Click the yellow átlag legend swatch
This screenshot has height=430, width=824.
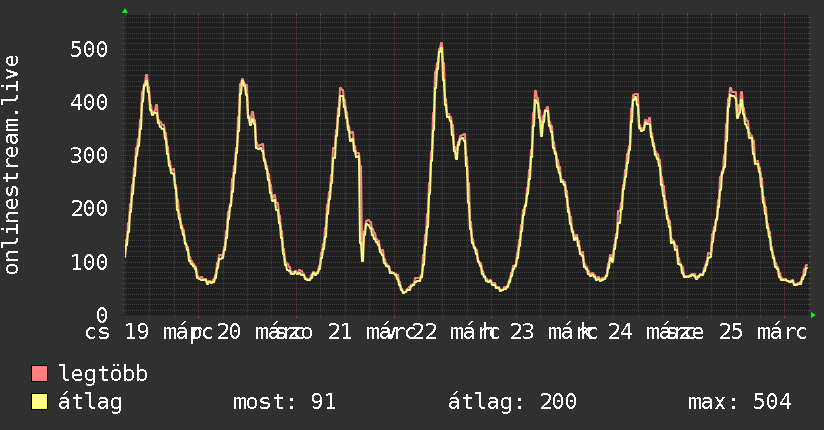click(39, 402)
